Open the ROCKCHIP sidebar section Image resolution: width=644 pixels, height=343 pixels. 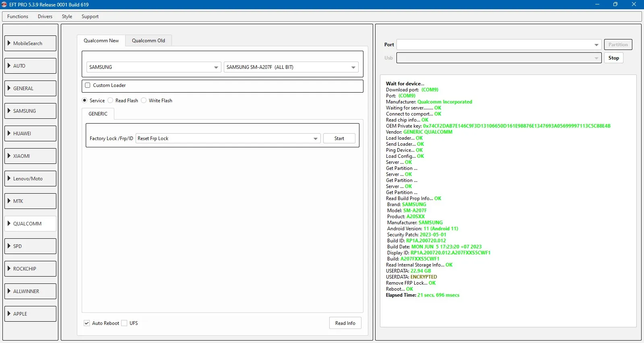(31, 269)
